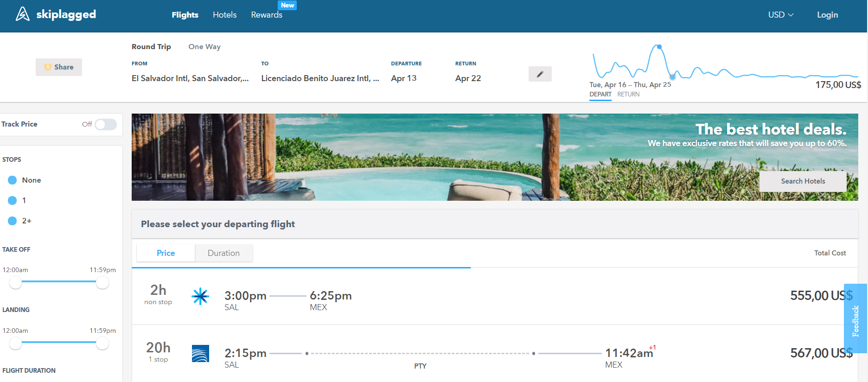The width and height of the screenshot is (868, 382).
Task: Toggle the Track Price switch on
Action: point(106,124)
